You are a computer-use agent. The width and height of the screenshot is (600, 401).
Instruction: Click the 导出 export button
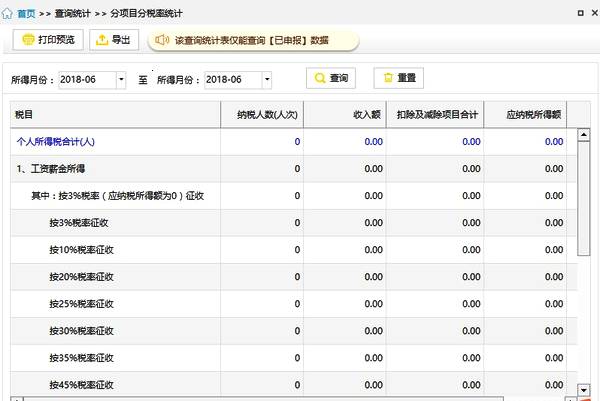pos(114,40)
